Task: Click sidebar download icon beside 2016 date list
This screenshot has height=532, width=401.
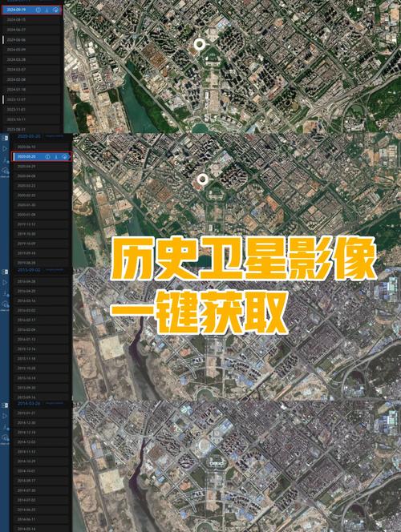Action: coord(5,293)
